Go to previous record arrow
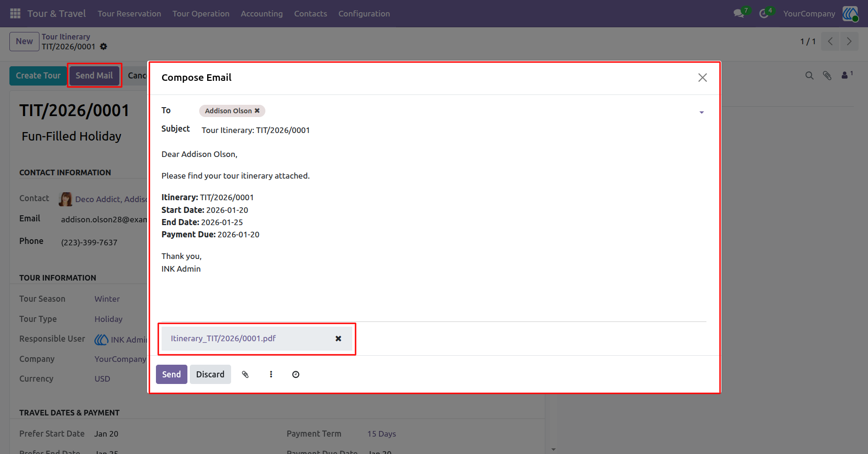 coord(830,41)
